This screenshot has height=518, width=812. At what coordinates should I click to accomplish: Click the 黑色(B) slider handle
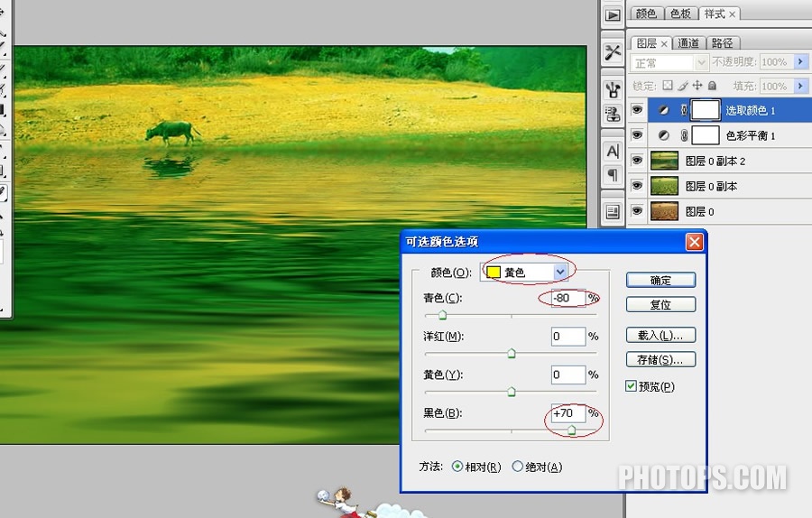click(x=571, y=430)
